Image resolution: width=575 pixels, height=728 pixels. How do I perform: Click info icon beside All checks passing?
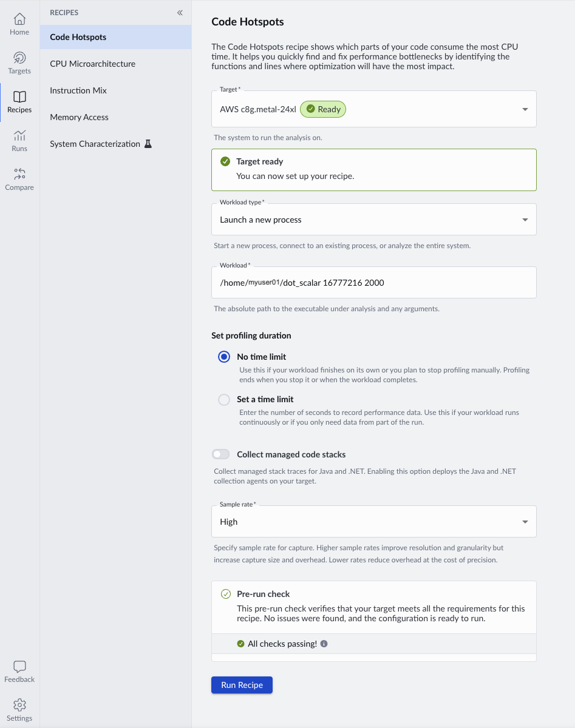(324, 644)
